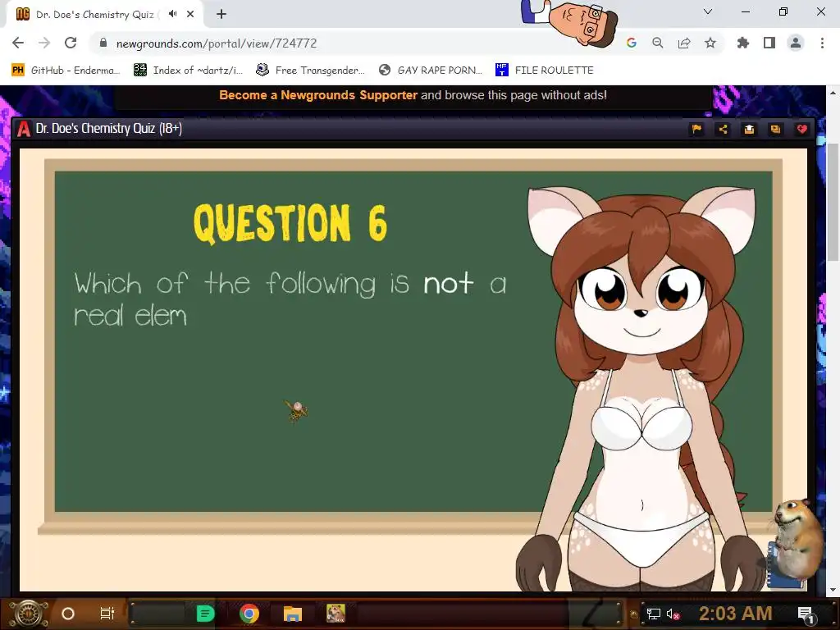Viewport: 840px width, 630px height.
Task: Open the Chrome profile avatar menu
Action: click(x=796, y=43)
